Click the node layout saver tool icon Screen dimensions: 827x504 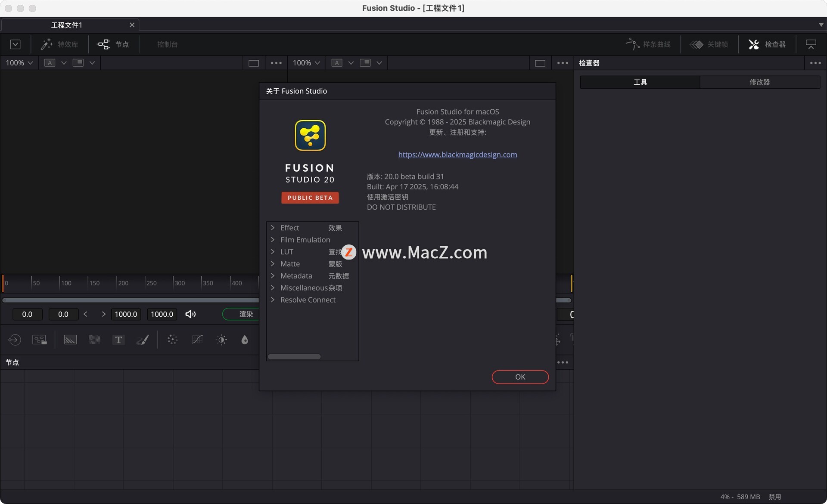tap(40, 340)
